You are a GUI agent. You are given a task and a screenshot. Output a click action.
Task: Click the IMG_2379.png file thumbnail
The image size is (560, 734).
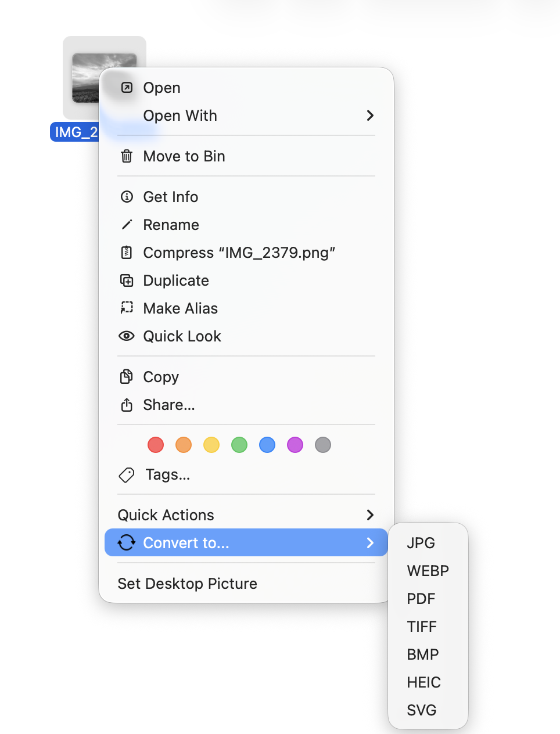click(105, 77)
